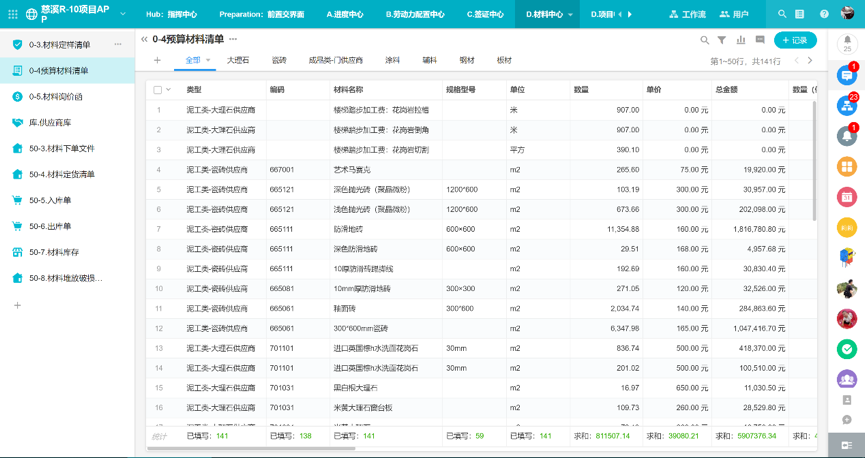Open the table list icon in the top bar
This screenshot has width=865, height=458.
[x=799, y=14]
